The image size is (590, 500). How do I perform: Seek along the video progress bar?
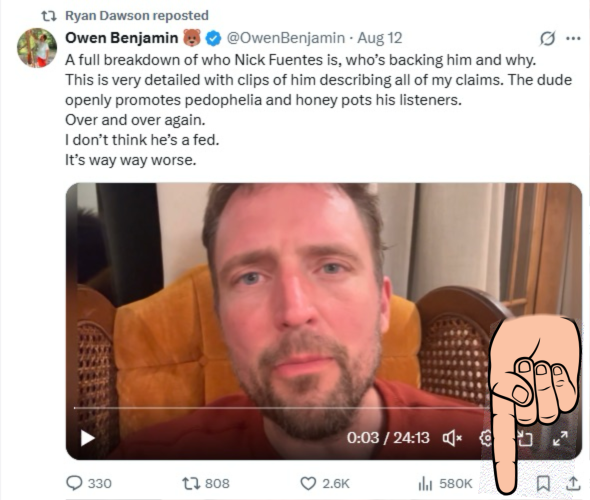280,407
